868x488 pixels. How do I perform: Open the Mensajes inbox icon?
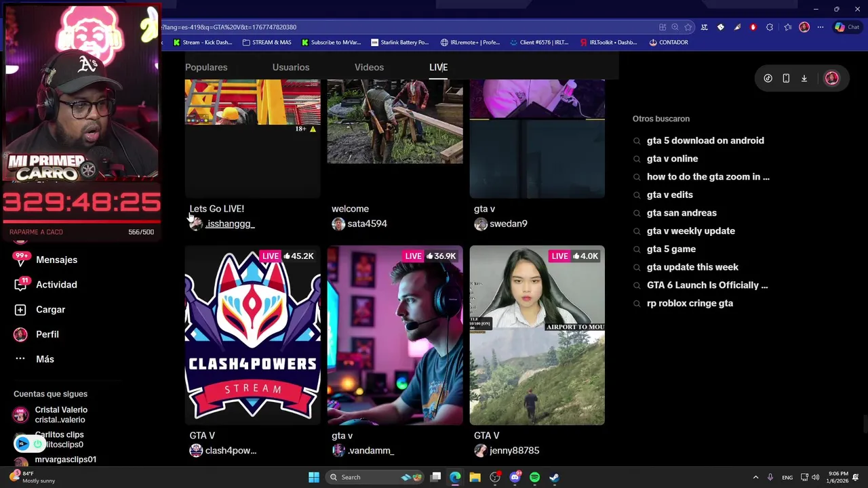(21, 260)
